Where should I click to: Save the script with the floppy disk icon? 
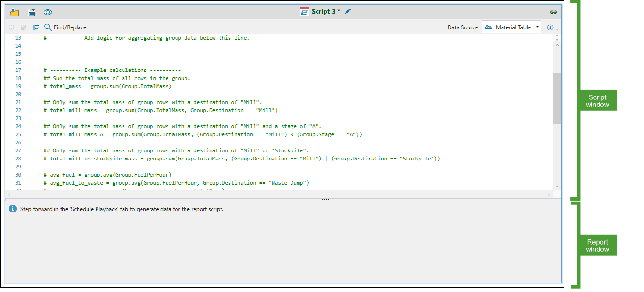click(x=31, y=12)
